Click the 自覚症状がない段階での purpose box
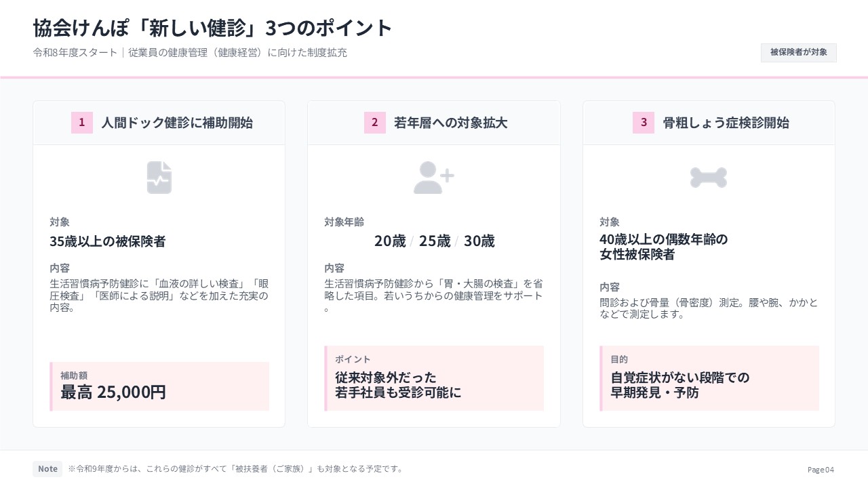This screenshot has height=488, width=868. [709, 378]
